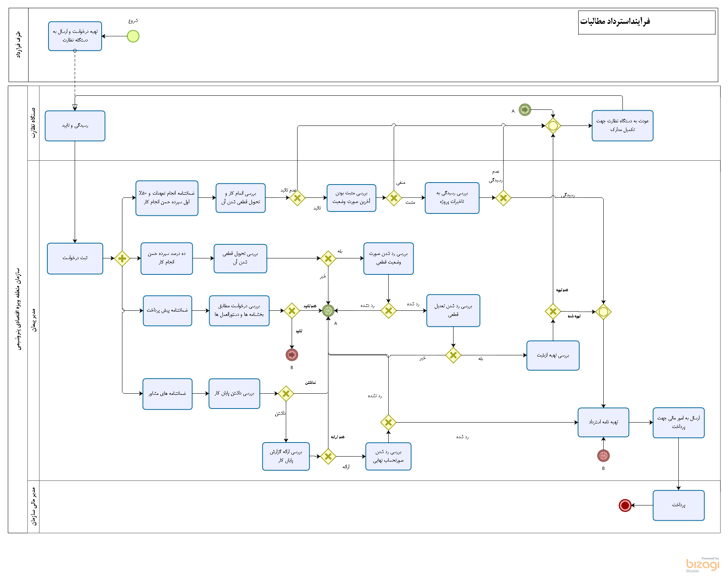This screenshot has height=577, width=728.
Task: Select the ضمانتنامه پیش پرداخت task
Action: (x=167, y=311)
